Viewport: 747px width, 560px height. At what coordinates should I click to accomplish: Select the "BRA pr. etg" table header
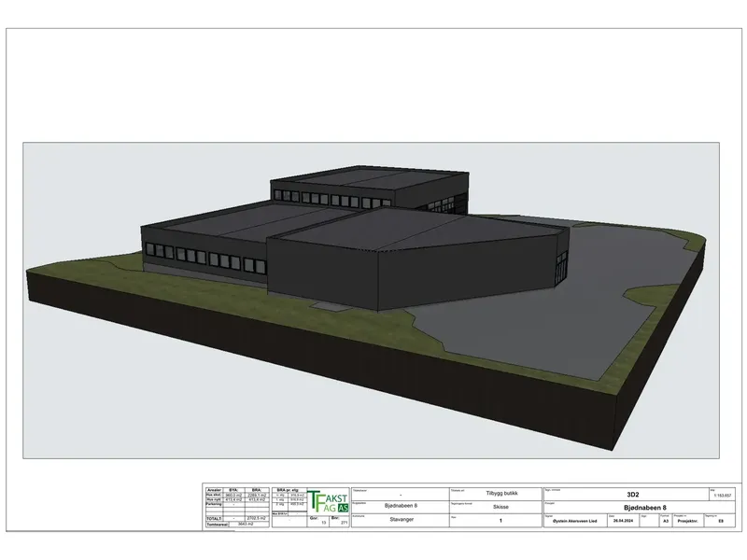click(288, 490)
